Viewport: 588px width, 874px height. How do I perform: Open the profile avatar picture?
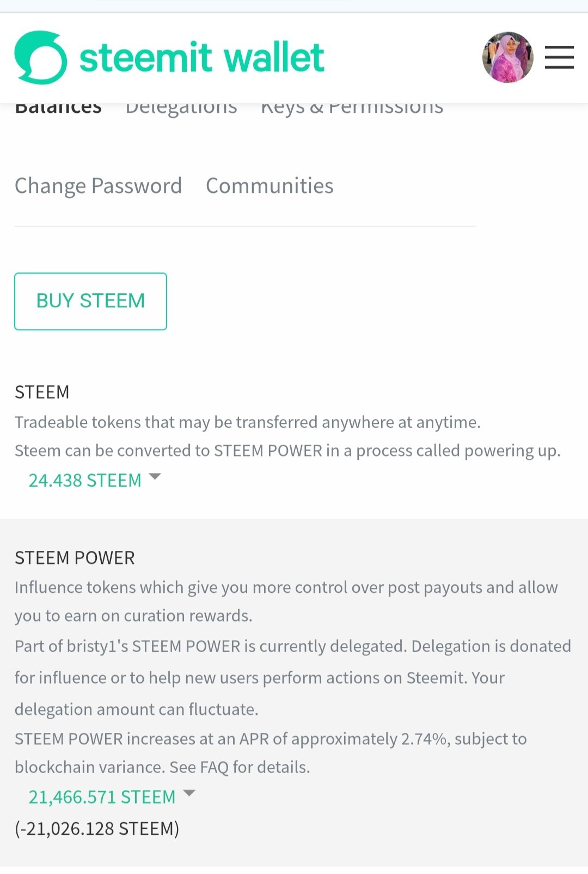[507, 57]
